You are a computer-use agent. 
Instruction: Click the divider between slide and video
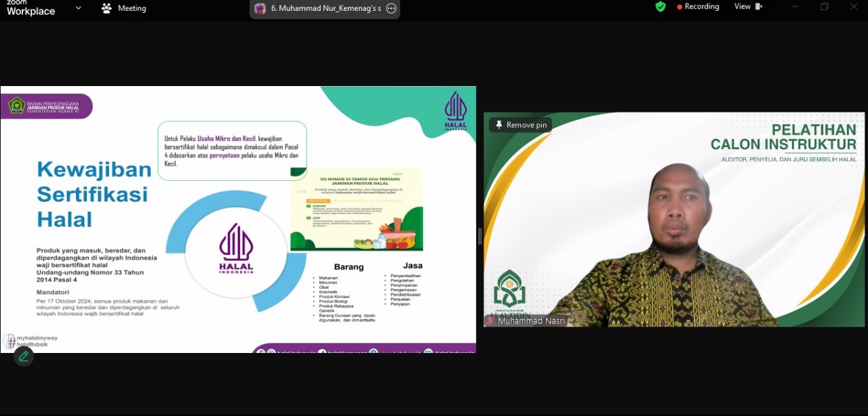[479, 236]
